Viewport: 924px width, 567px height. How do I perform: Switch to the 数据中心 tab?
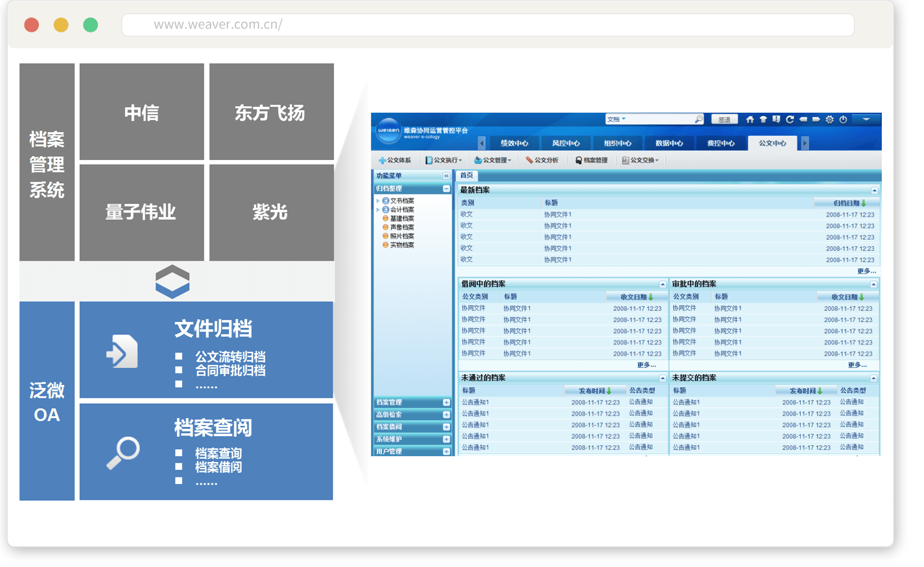[669, 143]
